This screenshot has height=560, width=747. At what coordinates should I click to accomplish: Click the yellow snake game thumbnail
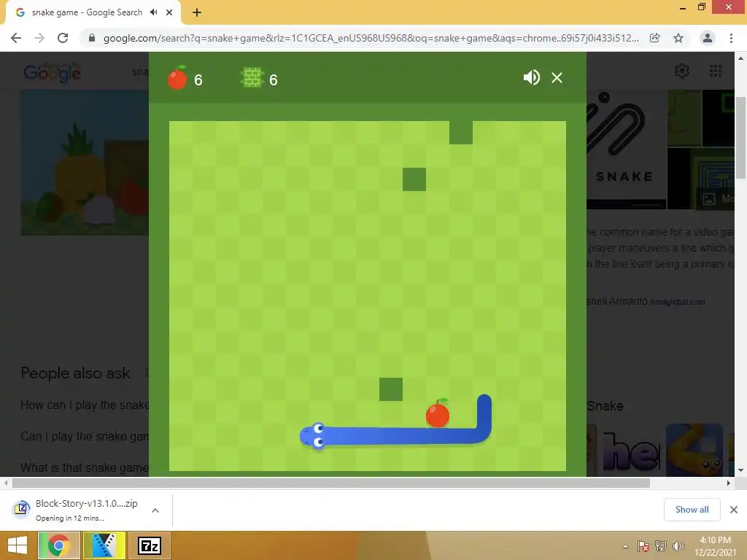(x=694, y=450)
